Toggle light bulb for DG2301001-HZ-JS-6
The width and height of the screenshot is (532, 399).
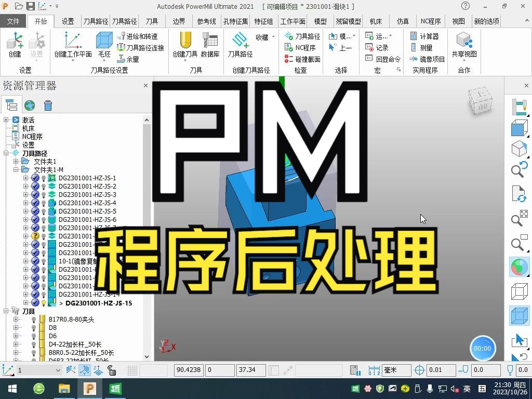point(44,220)
